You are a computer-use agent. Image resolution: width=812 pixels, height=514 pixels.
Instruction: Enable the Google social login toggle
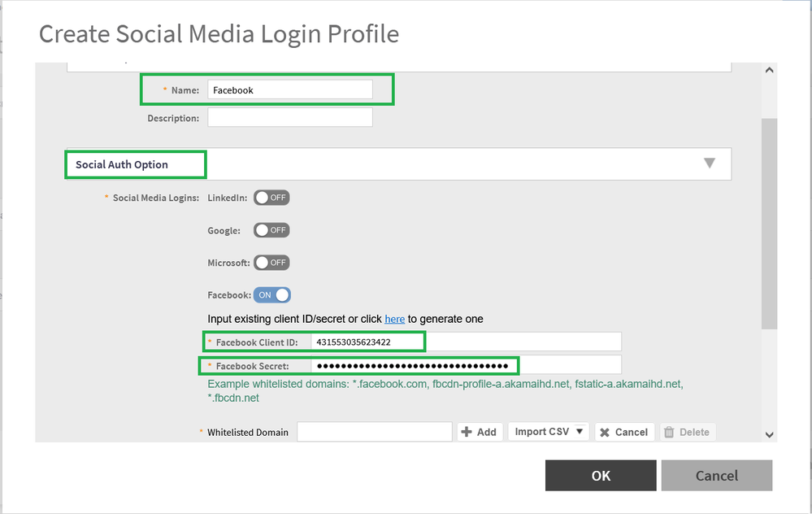(271, 230)
